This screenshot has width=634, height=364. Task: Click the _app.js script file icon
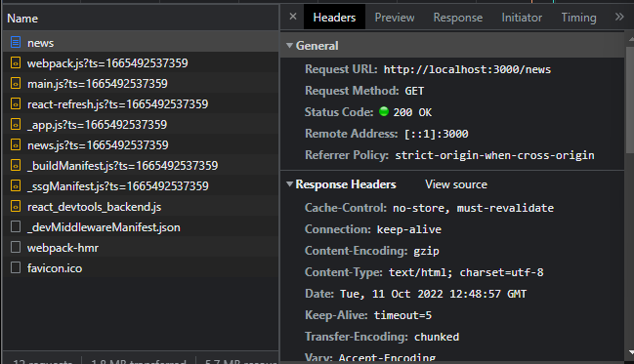16,125
